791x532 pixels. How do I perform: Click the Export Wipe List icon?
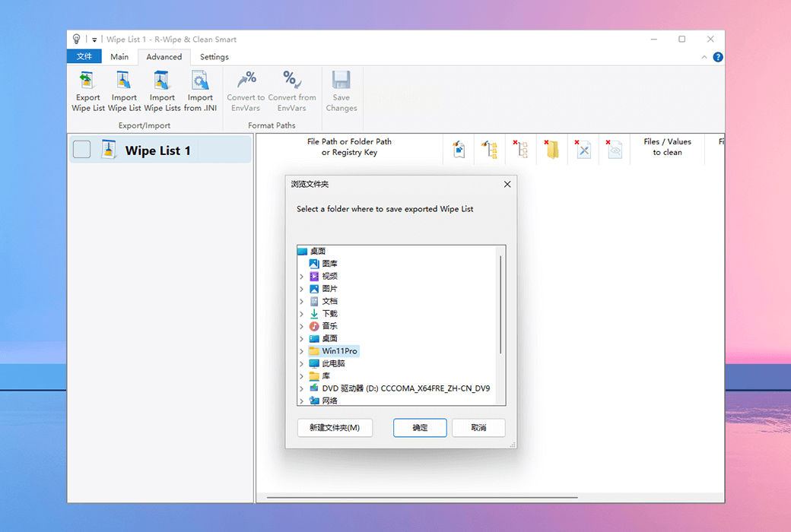click(87, 81)
